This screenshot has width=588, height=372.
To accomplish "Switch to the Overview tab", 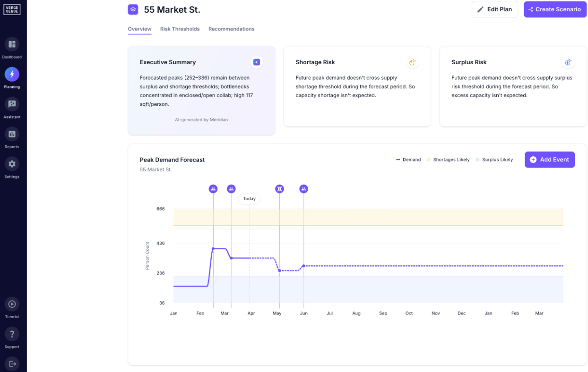I will (139, 29).
